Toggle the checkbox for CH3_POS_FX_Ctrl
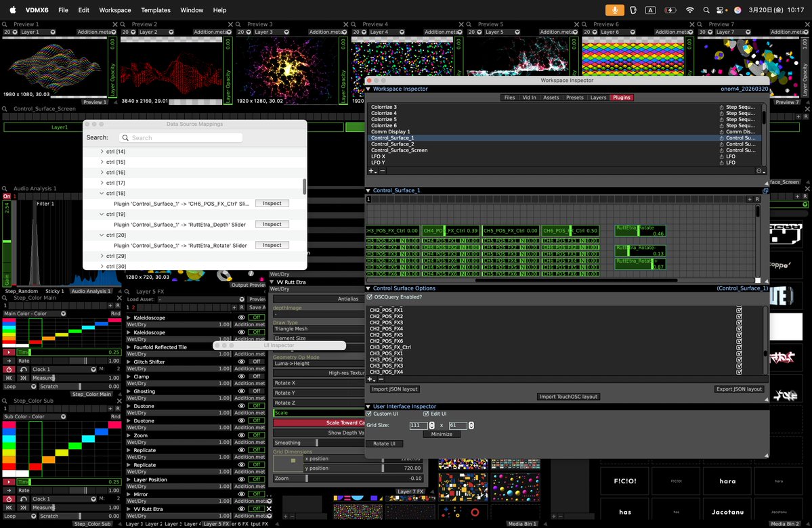812x528 pixels. click(739, 347)
